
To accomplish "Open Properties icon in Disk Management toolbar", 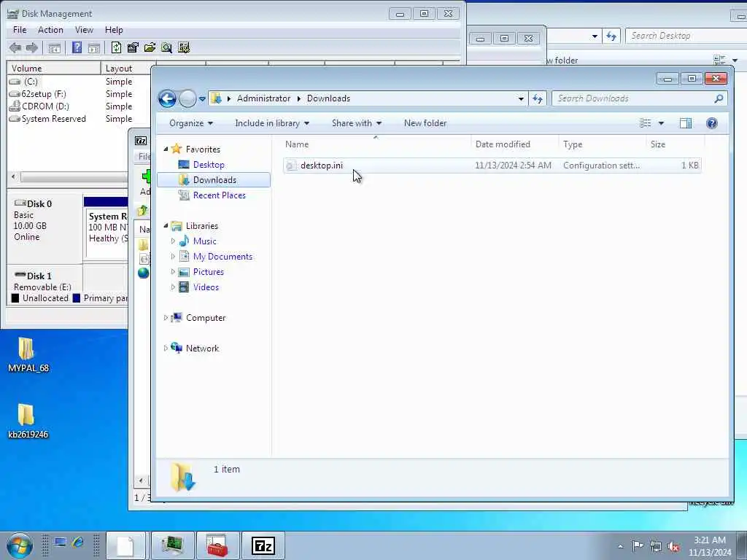I will pos(133,47).
